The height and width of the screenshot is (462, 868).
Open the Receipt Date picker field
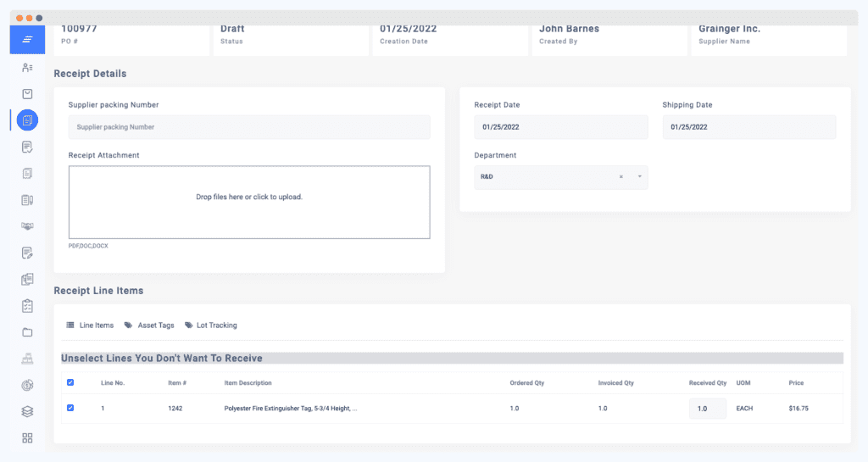pyautogui.click(x=560, y=127)
